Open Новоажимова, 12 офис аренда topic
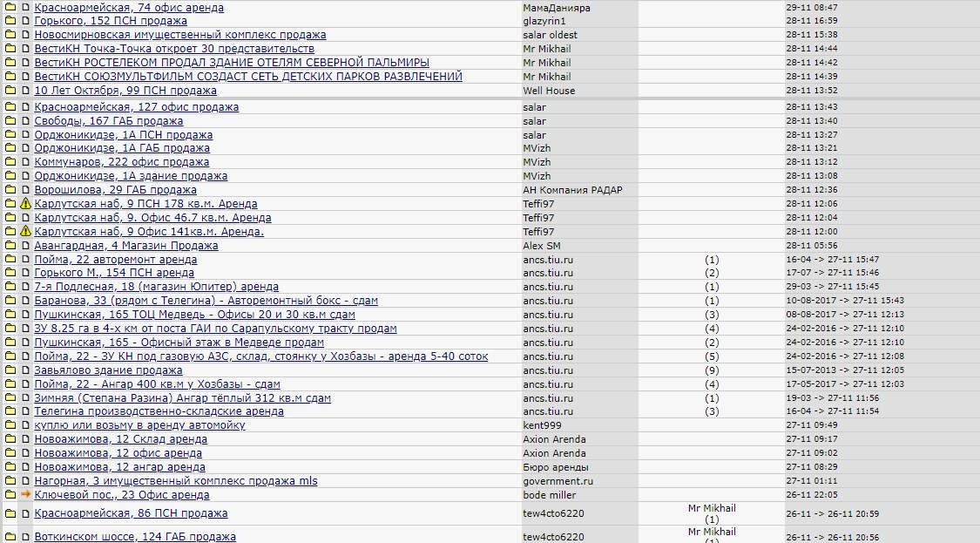This screenshot has height=543, width=980. pos(118,453)
